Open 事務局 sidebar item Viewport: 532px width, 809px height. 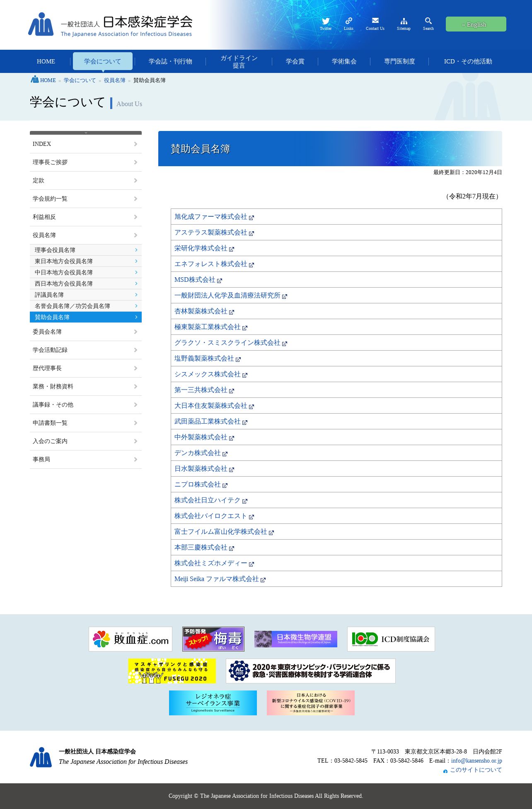point(86,460)
